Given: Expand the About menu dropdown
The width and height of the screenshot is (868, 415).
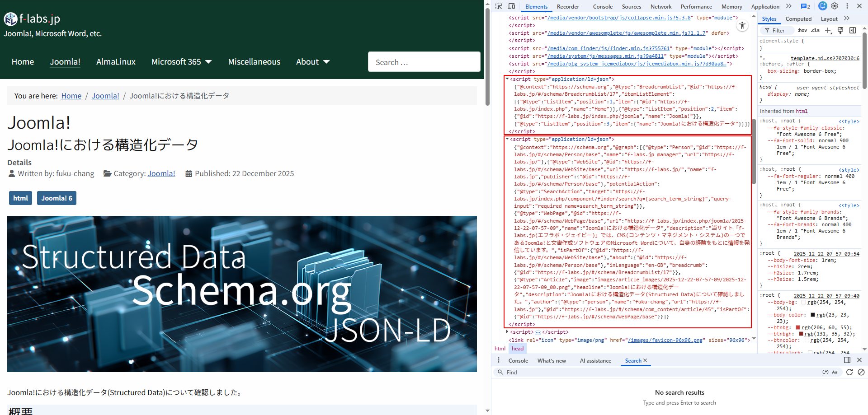Looking at the screenshot, I should coord(326,62).
